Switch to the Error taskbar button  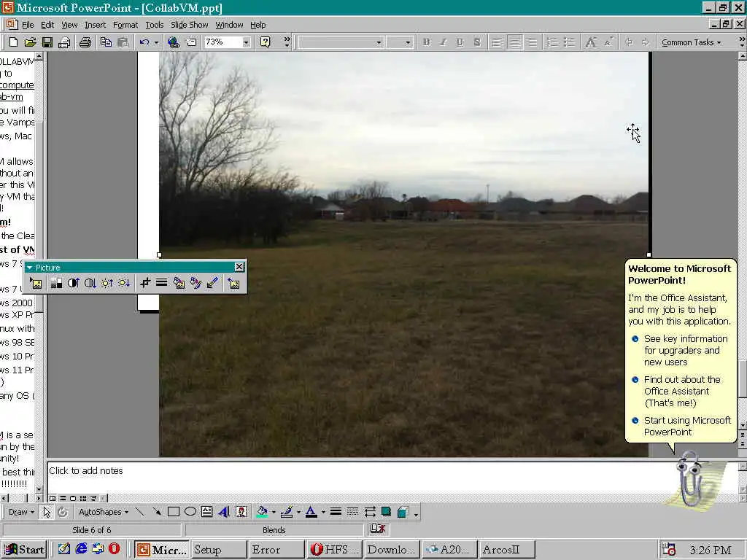click(x=276, y=550)
